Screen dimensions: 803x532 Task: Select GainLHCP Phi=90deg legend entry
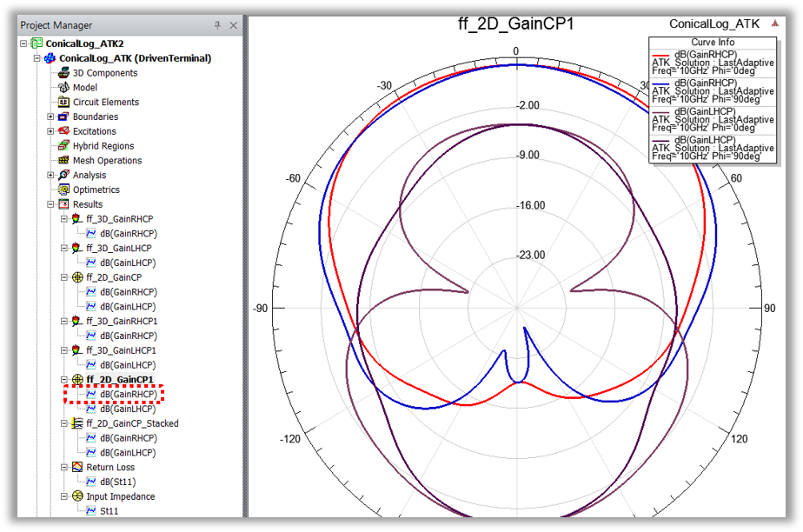click(x=713, y=148)
